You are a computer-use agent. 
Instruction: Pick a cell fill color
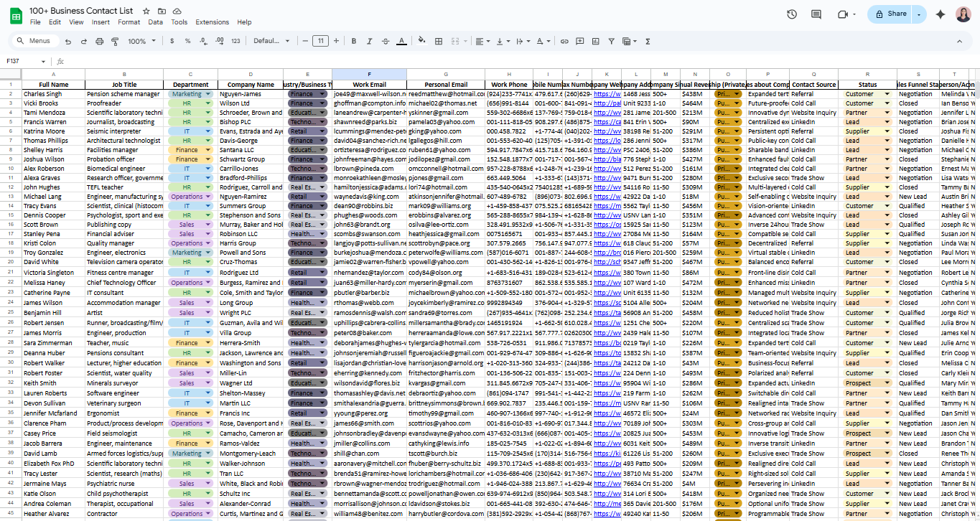click(423, 42)
